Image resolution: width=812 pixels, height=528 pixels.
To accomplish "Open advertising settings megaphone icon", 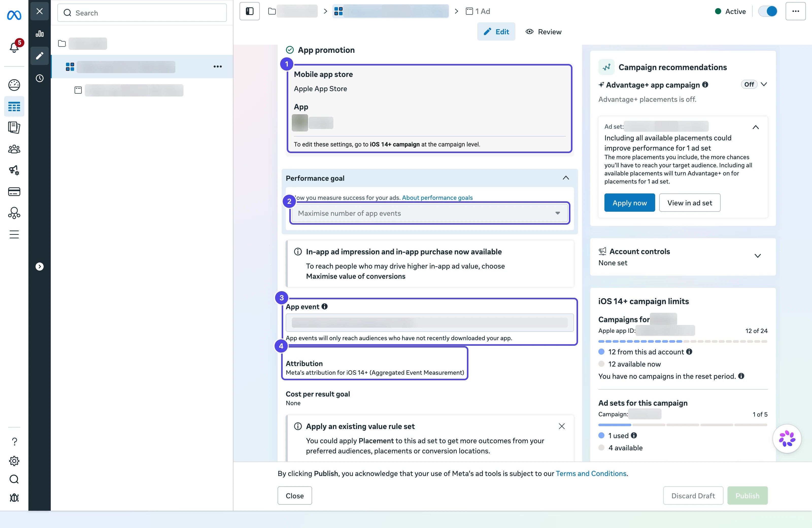I will tap(14, 170).
